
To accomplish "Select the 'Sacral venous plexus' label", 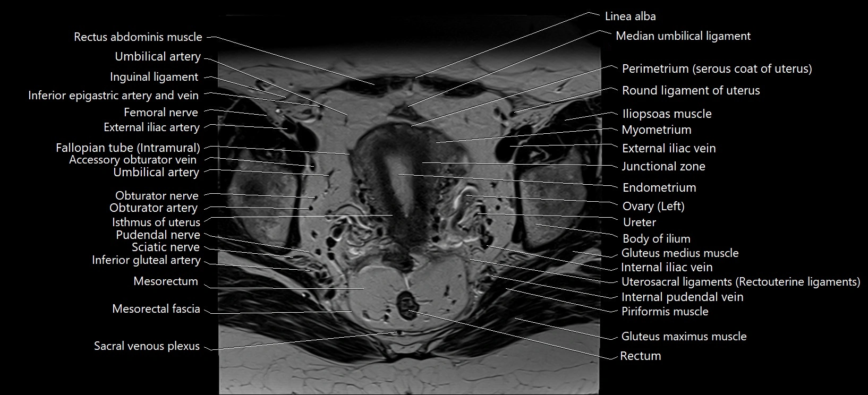I will pos(147,346).
